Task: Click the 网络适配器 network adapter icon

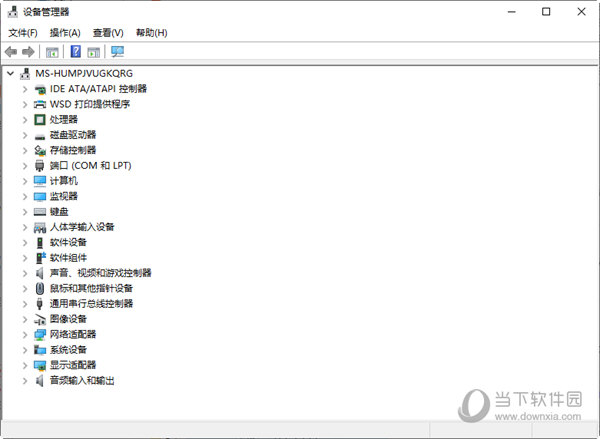Action: [x=40, y=334]
